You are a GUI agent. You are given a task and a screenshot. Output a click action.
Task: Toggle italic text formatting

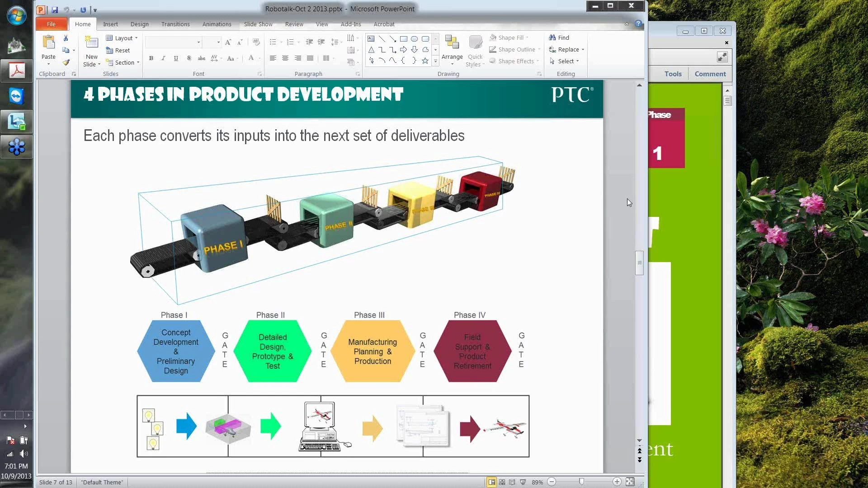pyautogui.click(x=163, y=58)
